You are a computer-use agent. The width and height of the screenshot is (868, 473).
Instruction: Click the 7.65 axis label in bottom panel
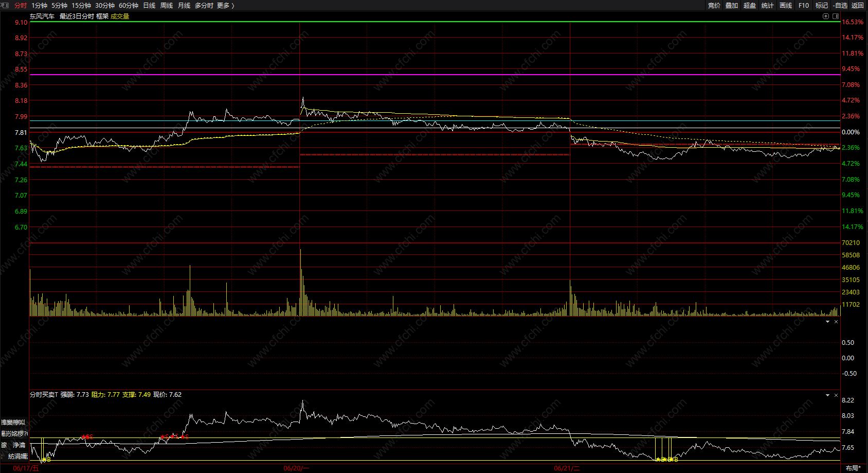[x=847, y=448]
